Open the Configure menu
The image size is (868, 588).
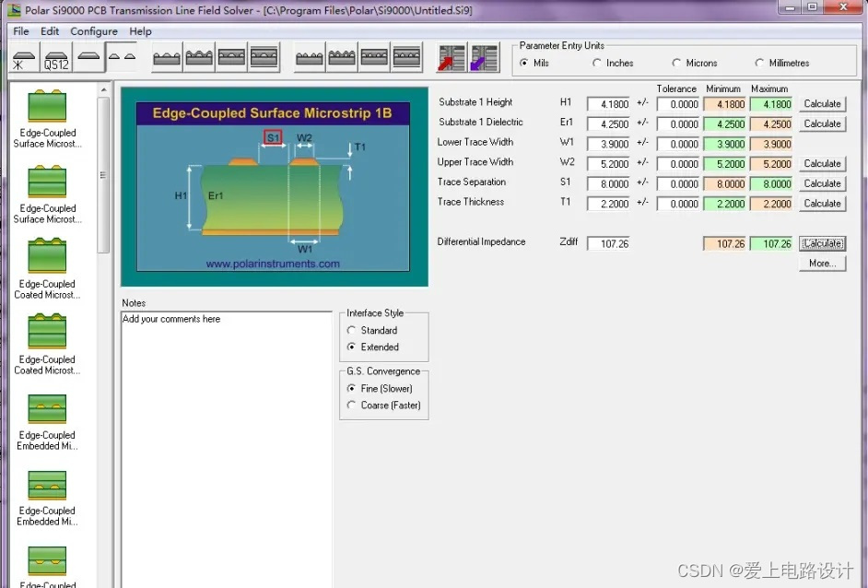94,31
